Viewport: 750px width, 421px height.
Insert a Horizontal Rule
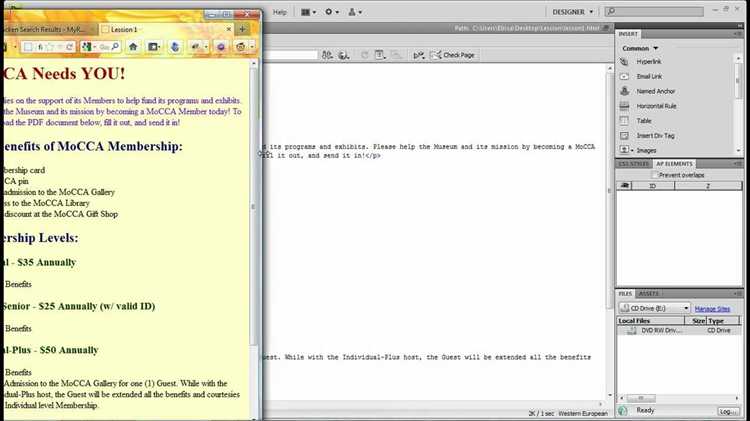626,106
